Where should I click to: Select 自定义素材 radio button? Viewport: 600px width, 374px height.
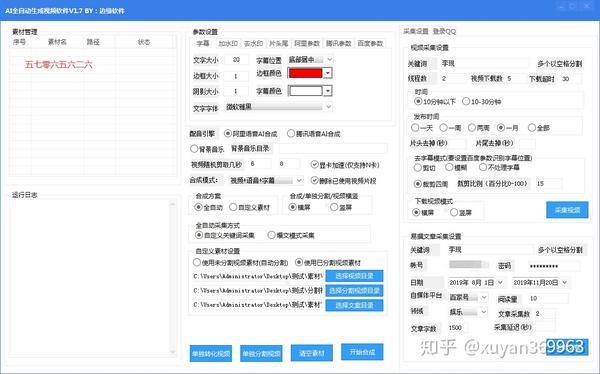[x=249, y=207]
